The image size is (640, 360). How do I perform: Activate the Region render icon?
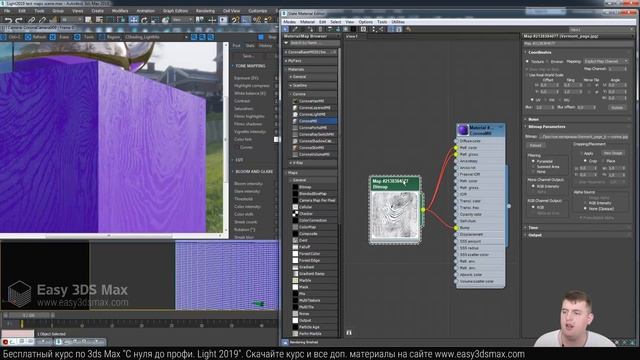click(x=102, y=37)
